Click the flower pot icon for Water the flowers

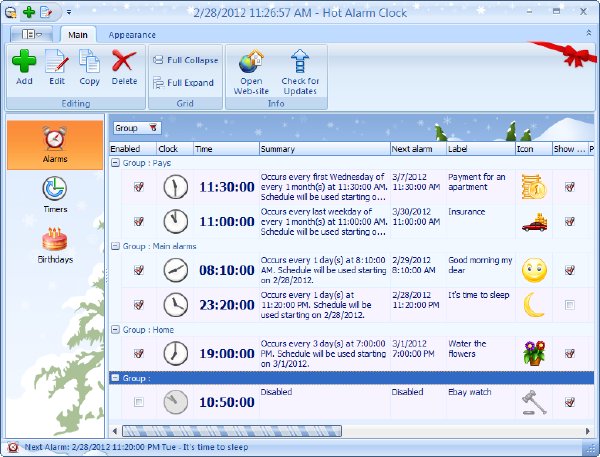pos(534,353)
